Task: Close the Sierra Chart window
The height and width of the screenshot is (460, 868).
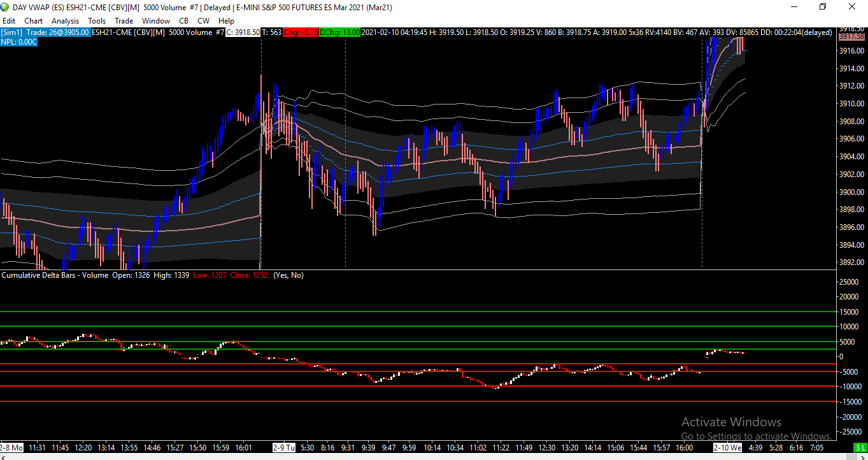Action: (x=853, y=7)
